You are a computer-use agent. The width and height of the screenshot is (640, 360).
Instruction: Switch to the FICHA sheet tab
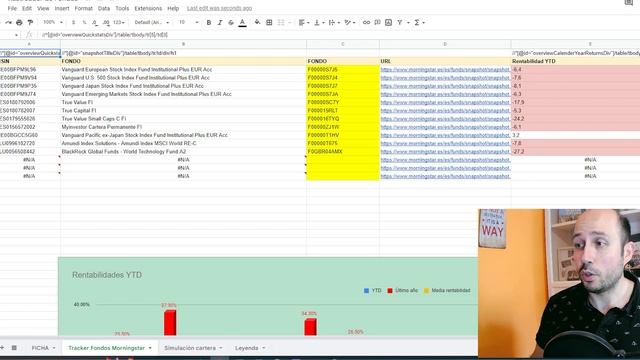click(x=40, y=348)
